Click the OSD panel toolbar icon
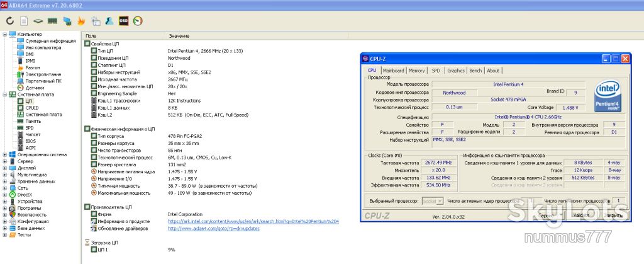This screenshot has height=264, width=644. [123, 21]
